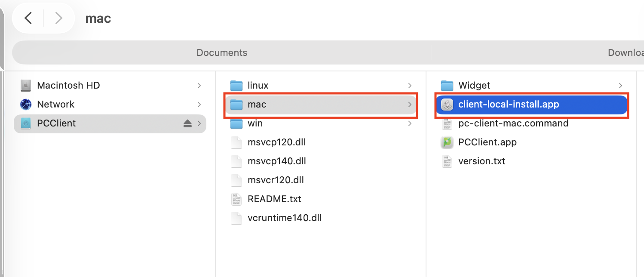Switch to the Downloads tab
644x277 pixels.
coord(625,53)
